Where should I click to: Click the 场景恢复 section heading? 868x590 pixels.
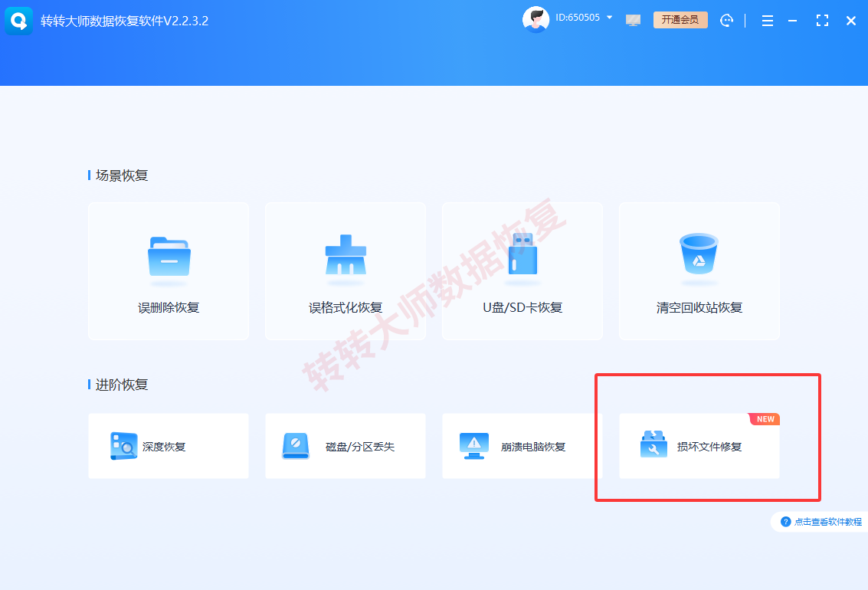point(122,175)
